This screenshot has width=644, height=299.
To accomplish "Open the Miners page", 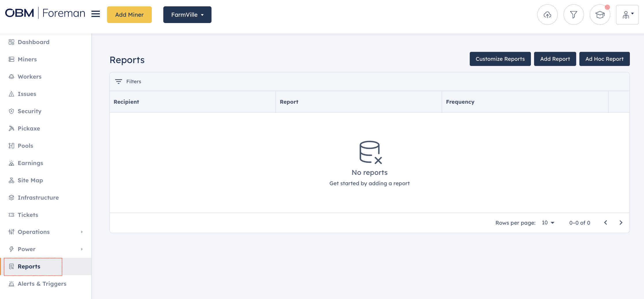I will pos(27,59).
